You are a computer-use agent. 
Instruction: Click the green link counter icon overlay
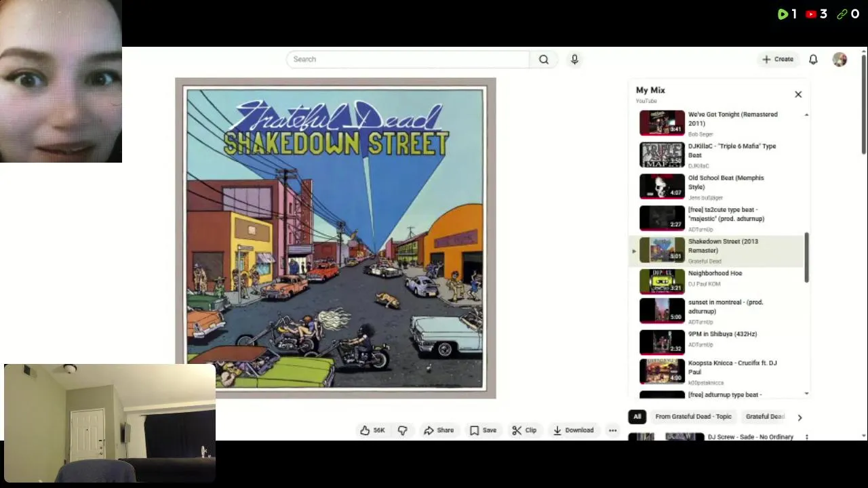click(842, 14)
